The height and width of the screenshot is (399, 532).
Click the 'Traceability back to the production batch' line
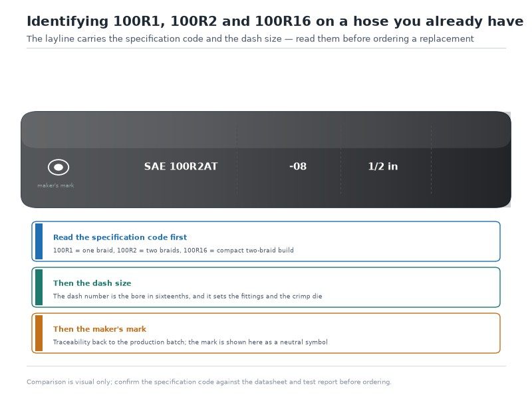[x=190, y=342]
